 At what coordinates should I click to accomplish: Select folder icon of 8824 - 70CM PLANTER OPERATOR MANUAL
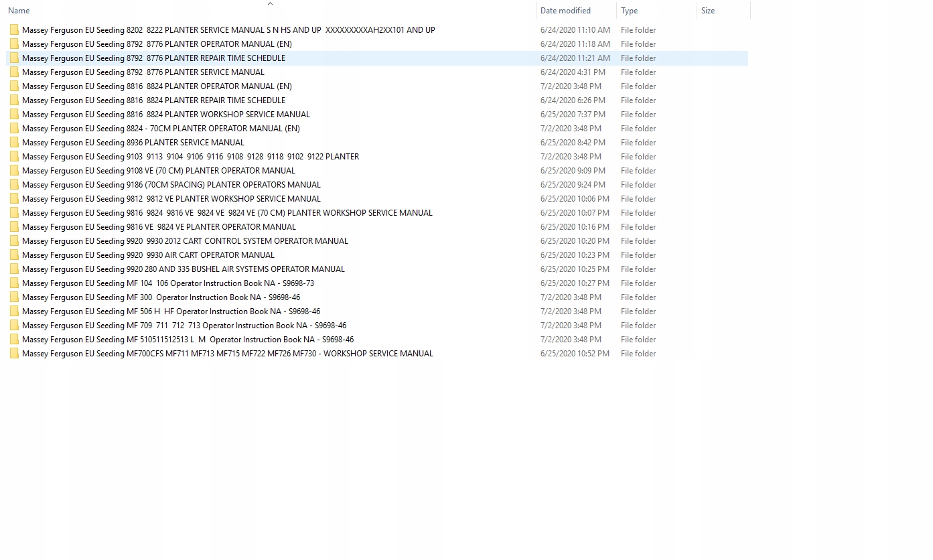click(x=14, y=129)
